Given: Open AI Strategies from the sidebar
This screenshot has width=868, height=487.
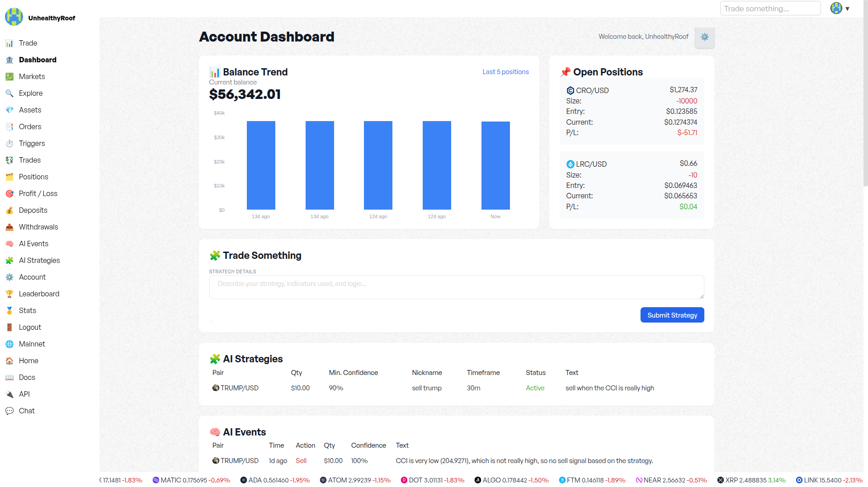Looking at the screenshot, I should (x=39, y=260).
